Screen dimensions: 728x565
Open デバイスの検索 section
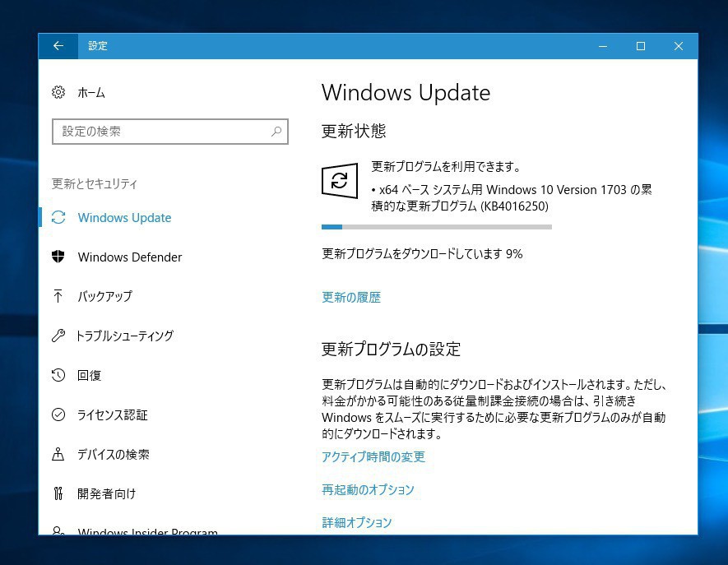coord(114,454)
